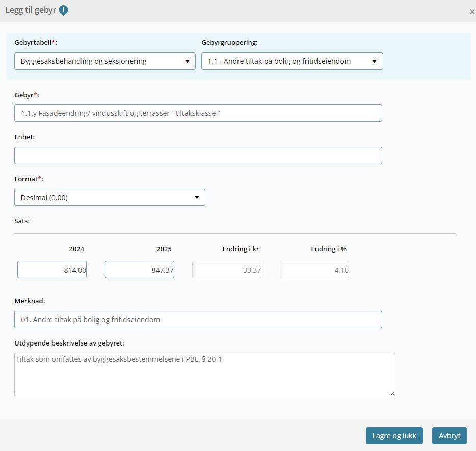
Task: Cancel with the Avbryt button
Action: pyautogui.click(x=449, y=436)
